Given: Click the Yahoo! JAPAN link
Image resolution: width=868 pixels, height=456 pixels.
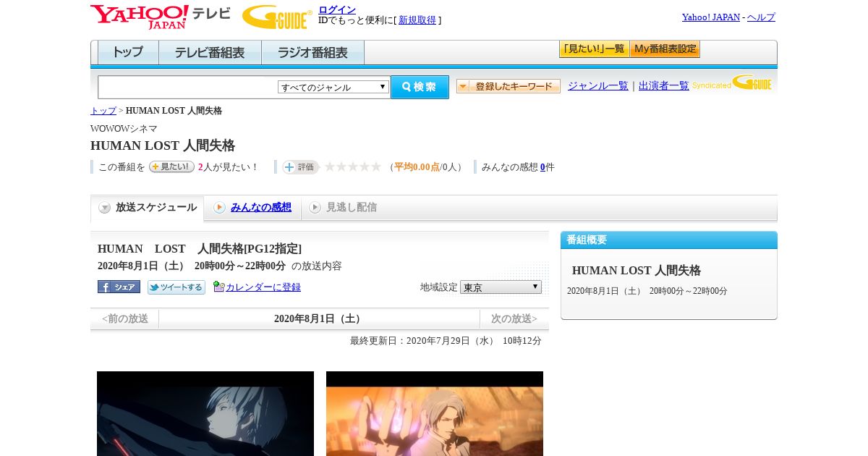Looking at the screenshot, I should click(x=711, y=17).
